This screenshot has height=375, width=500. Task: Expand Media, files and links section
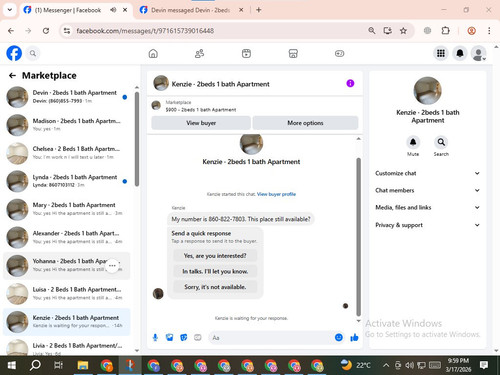pos(428,207)
